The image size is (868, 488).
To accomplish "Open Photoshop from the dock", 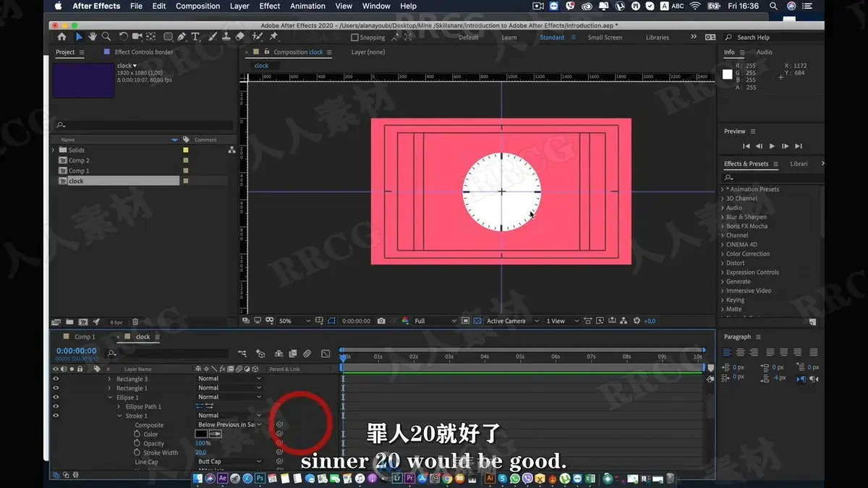I will pyautogui.click(x=260, y=479).
